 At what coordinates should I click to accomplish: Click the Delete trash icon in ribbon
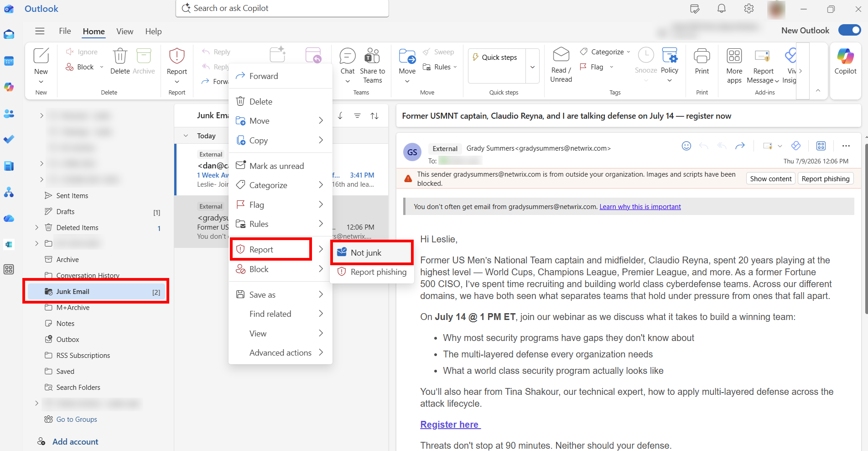120,56
